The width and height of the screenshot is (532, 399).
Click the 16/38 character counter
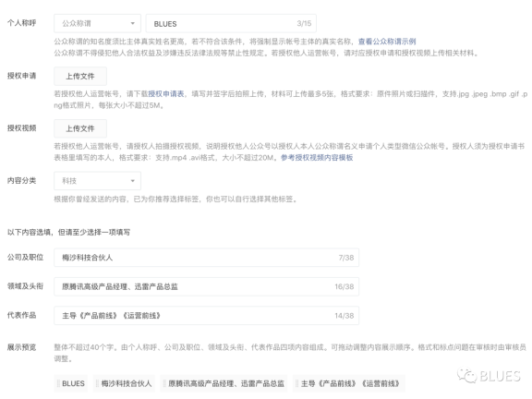pyautogui.click(x=345, y=286)
